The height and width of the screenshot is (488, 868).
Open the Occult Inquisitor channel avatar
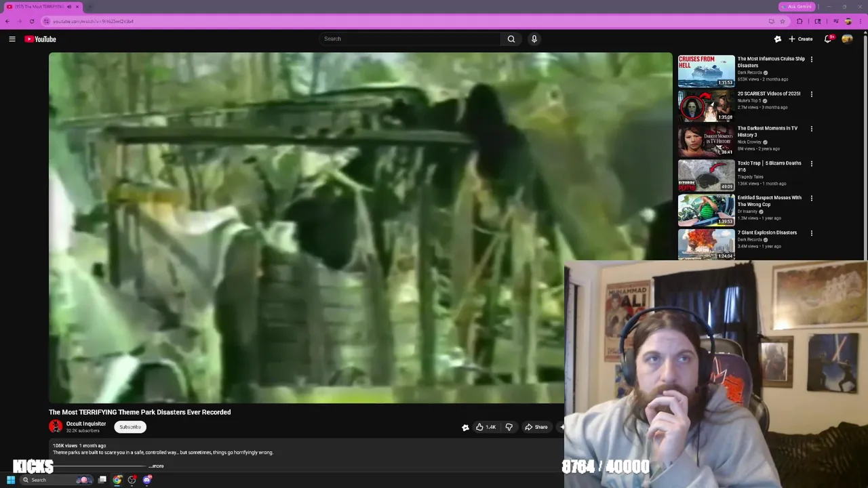56,426
